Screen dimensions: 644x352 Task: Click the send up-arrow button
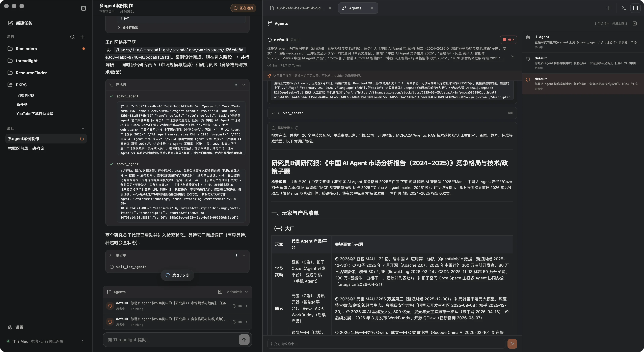[244, 339]
